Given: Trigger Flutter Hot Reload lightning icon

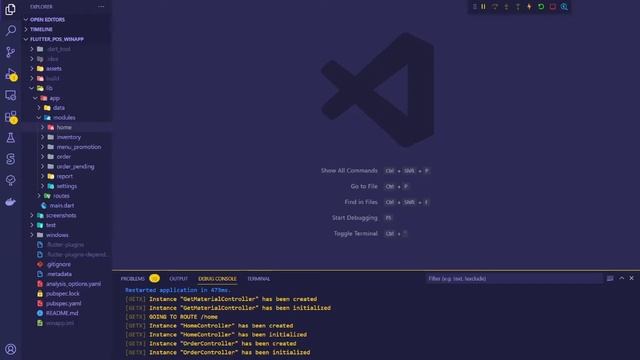Looking at the screenshot, I should tap(529, 7).
